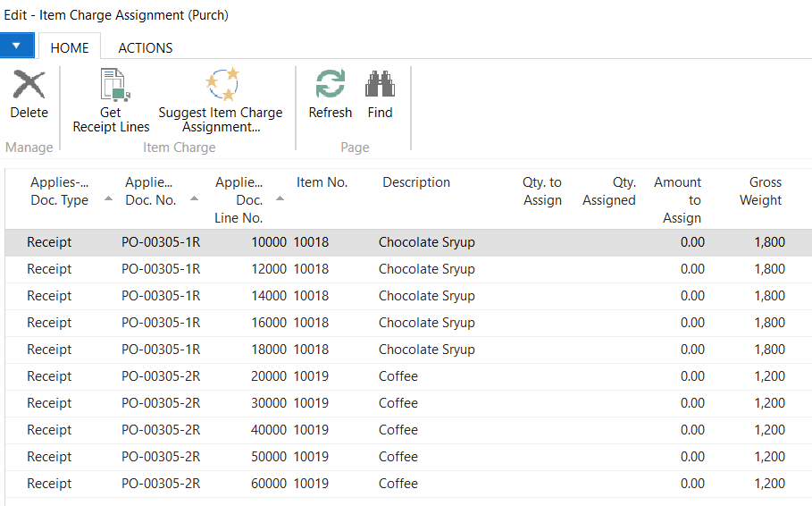Click the Item No. column header
The height and width of the screenshot is (506, 812).
(322, 182)
